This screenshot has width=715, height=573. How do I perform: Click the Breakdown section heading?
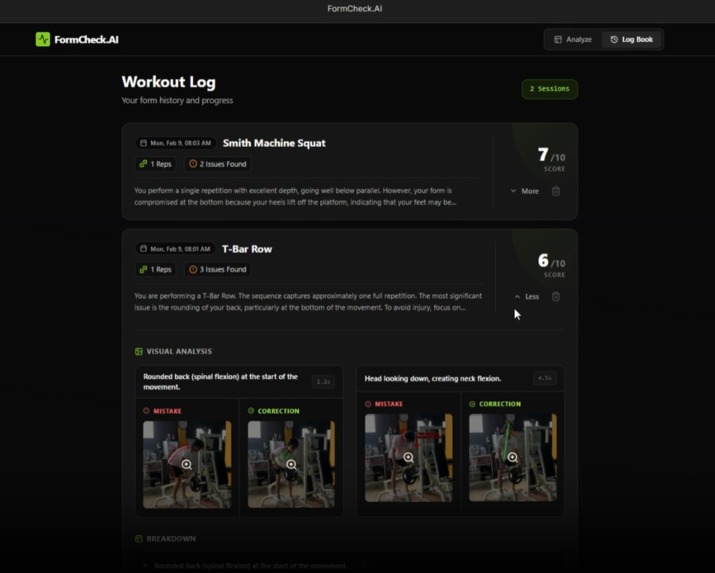[171, 539]
